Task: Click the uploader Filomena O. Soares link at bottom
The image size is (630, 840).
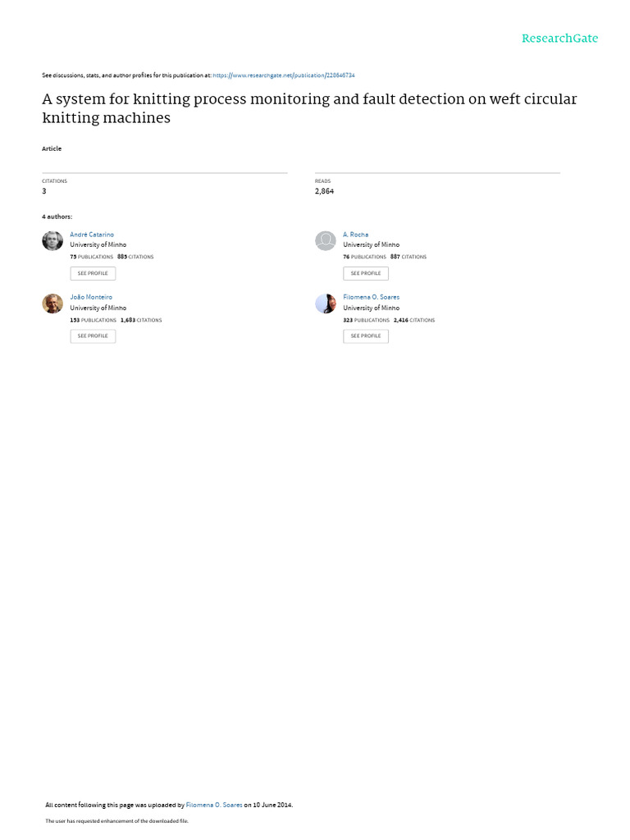Action: (x=215, y=805)
